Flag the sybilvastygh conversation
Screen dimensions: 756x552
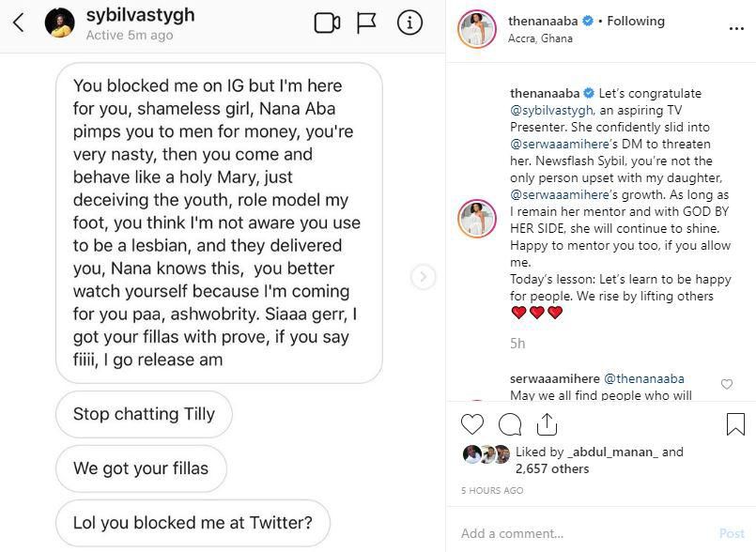click(x=367, y=23)
